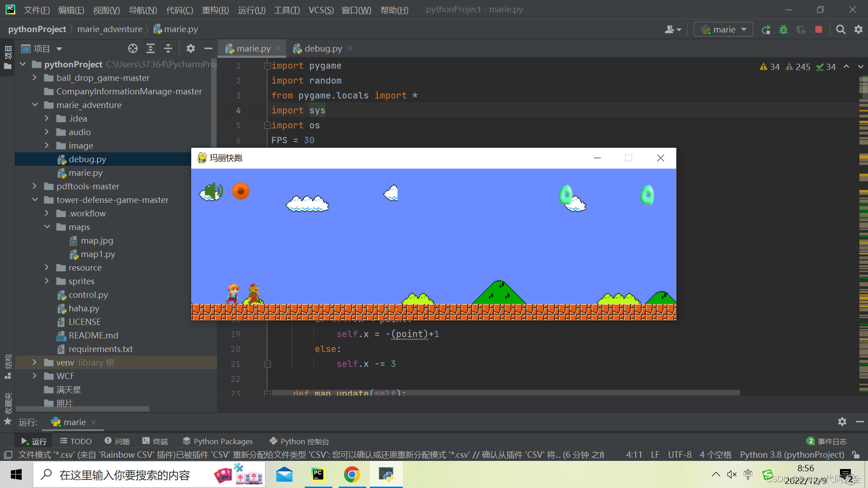This screenshot has width=868, height=488.
Task: Open the 终端 terminal tool window
Action: 155,441
